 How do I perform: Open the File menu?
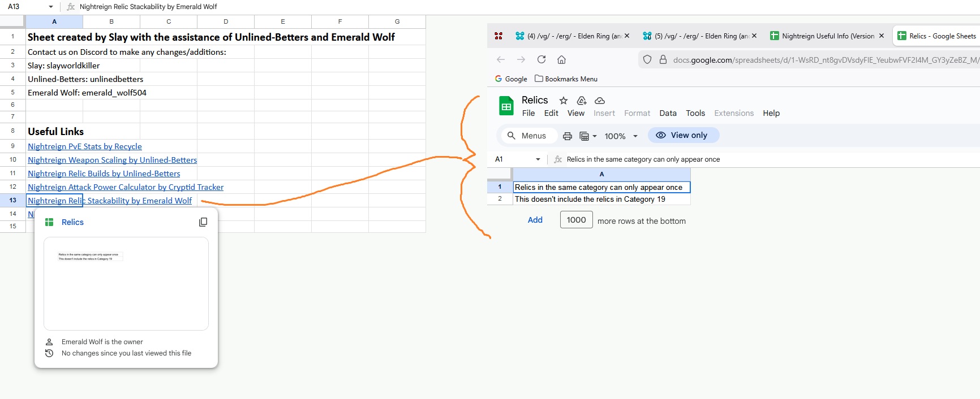coord(528,113)
